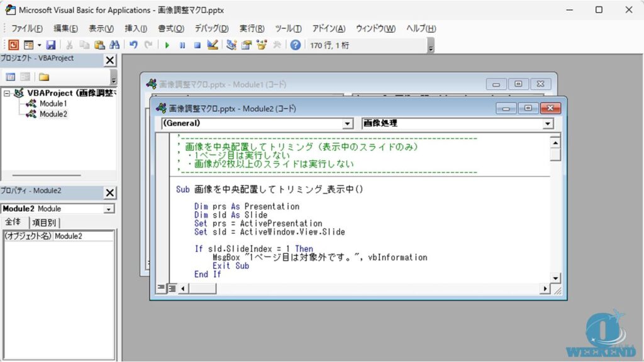Open Project Explorer toolbar icon

point(231,45)
